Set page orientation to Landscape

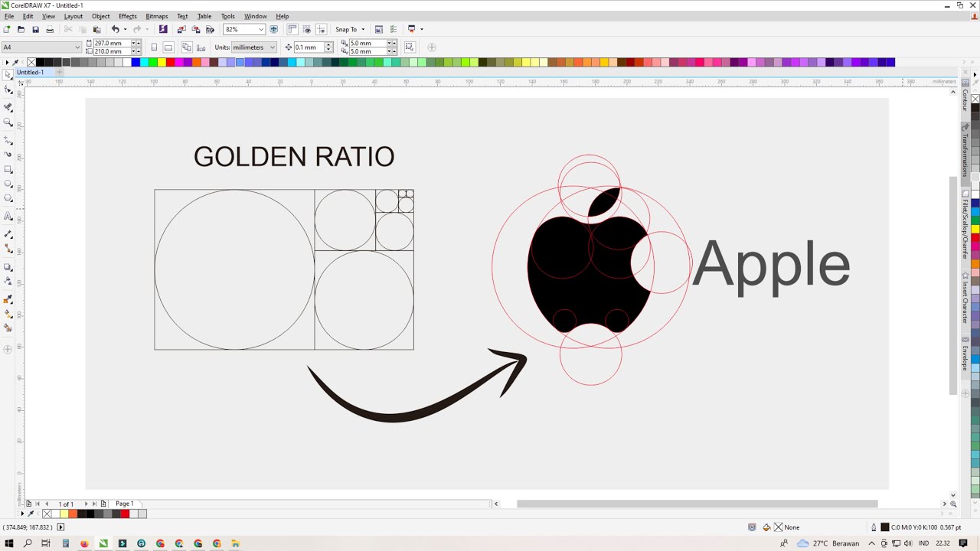coord(168,47)
